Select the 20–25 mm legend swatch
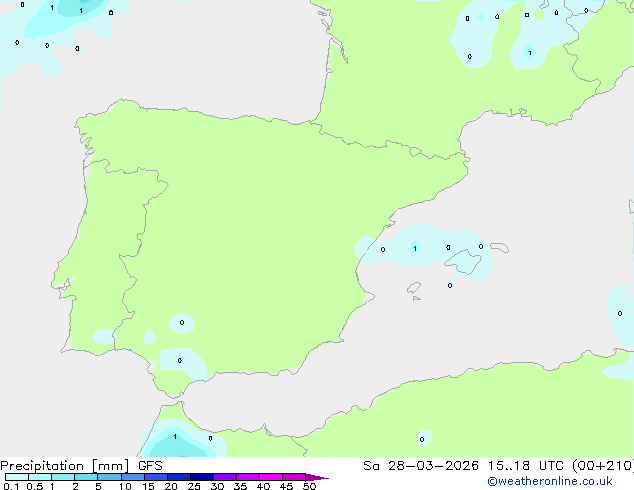Screen dimensions: 634x490 179,477
